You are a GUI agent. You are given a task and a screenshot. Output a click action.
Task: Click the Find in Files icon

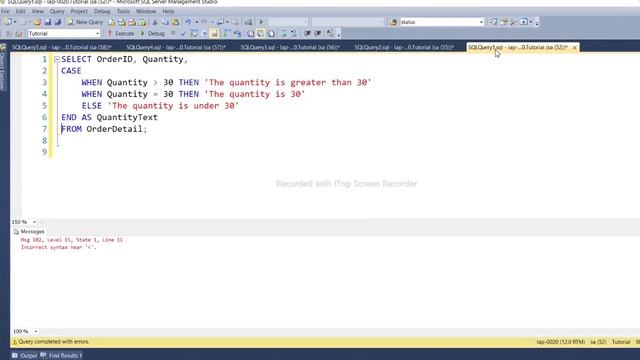pyautogui.click(x=393, y=22)
